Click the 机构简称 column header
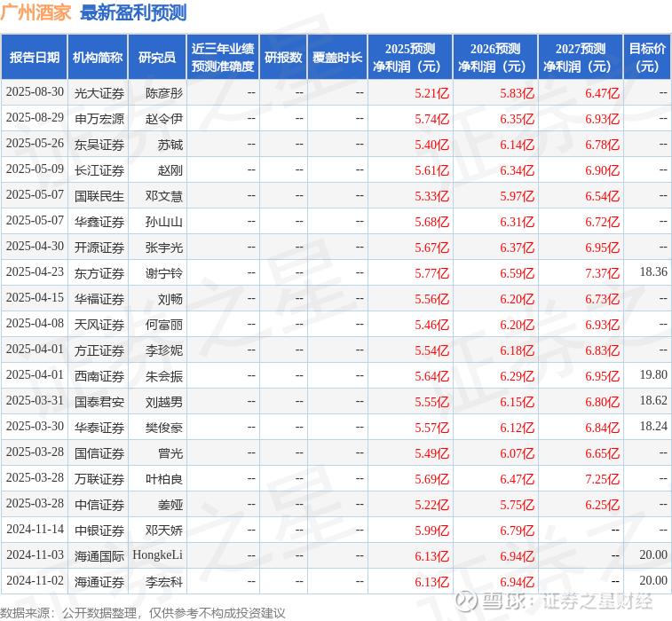 pos(98,58)
